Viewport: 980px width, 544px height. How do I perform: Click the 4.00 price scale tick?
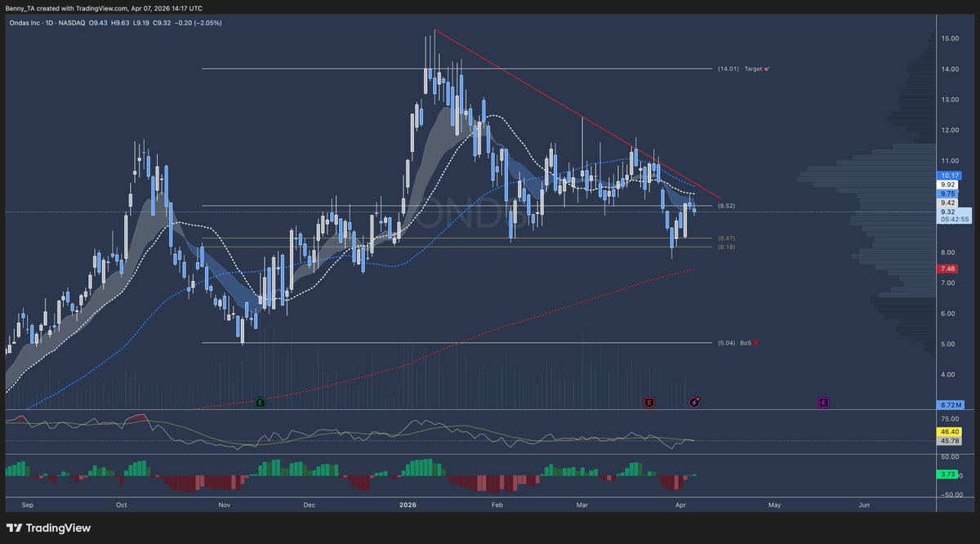click(948, 375)
